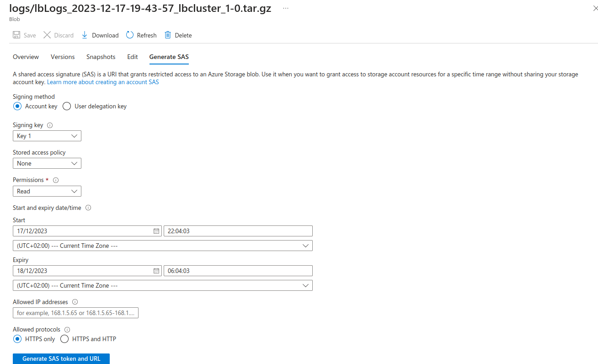Open the Snapshots tab
Image resolution: width=598 pixels, height=364 pixels.
coord(101,57)
